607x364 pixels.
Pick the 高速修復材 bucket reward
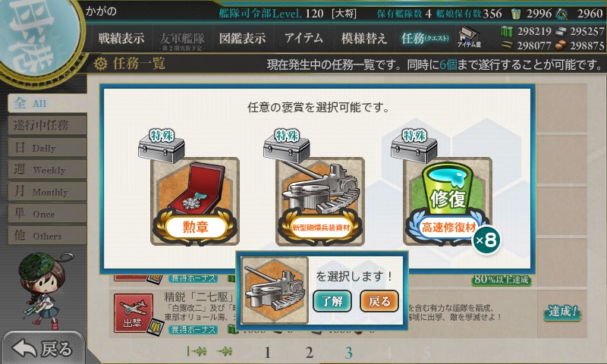[x=448, y=201]
